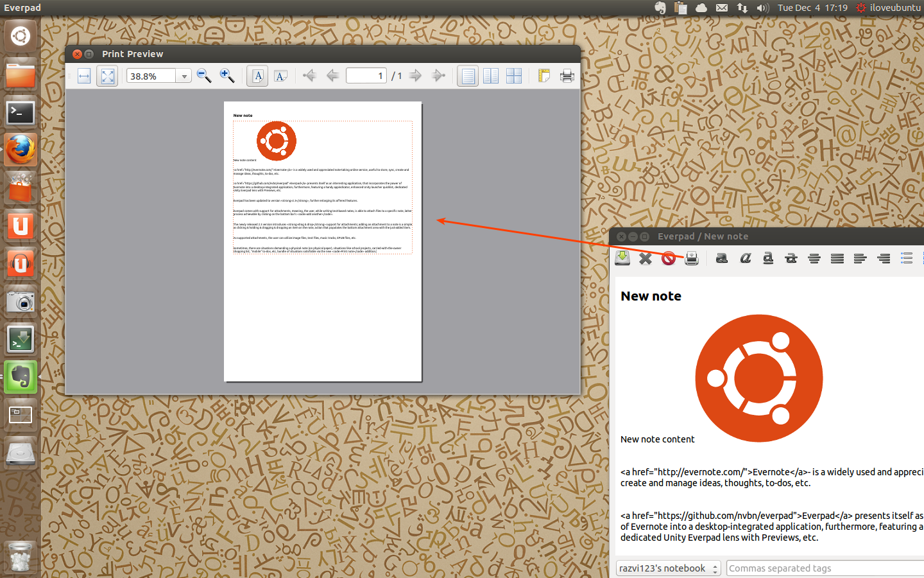This screenshot has height=578, width=924.
Task: Go to next page in preview
Action: (x=415, y=76)
